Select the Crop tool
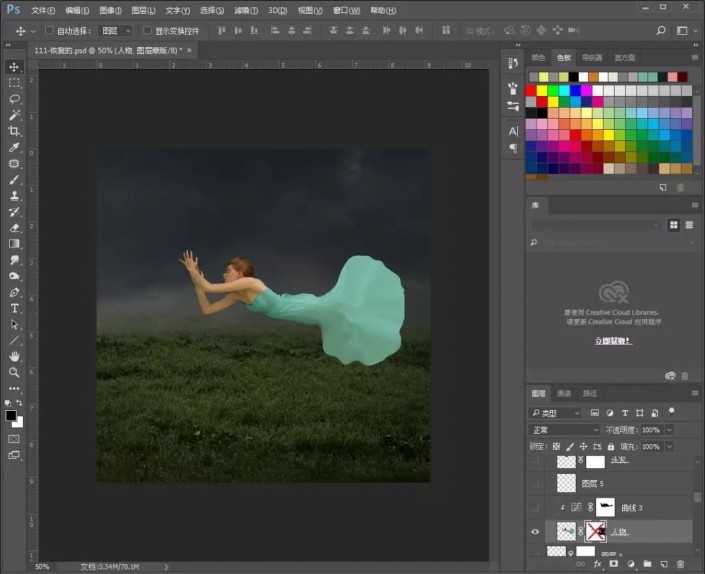 coord(14,131)
